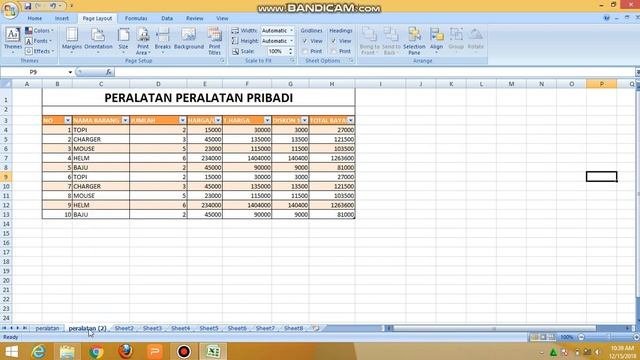Open the Selection Pane
This screenshot has height=360, width=640.
coord(414,41)
